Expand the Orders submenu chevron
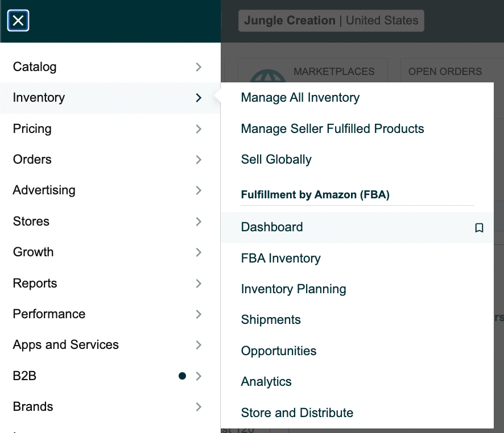Screen dimensions: 504x433 [x=199, y=160]
